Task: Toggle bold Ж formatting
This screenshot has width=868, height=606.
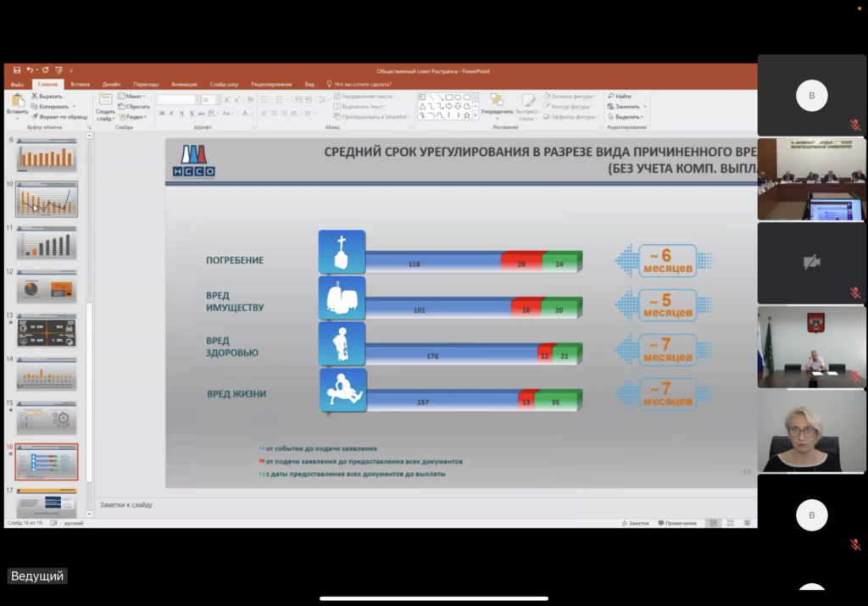Action: (x=162, y=114)
